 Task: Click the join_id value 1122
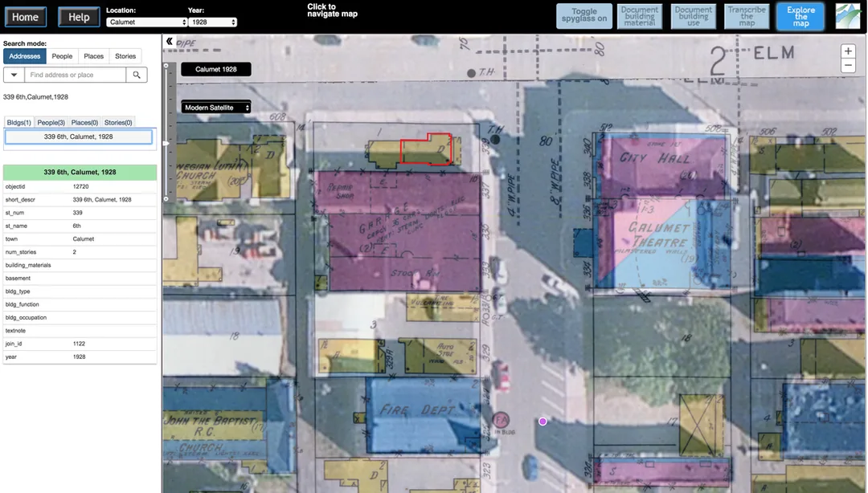tap(79, 344)
